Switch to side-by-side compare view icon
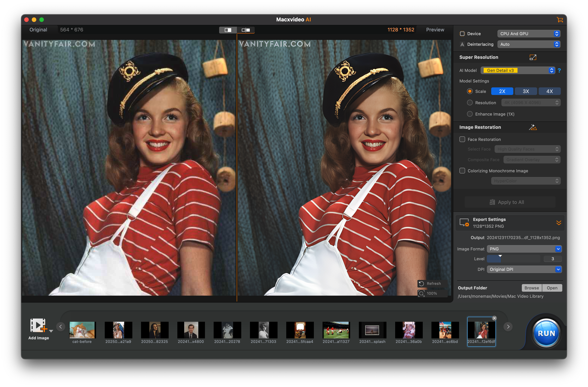The width and height of the screenshot is (588, 387). click(x=246, y=30)
